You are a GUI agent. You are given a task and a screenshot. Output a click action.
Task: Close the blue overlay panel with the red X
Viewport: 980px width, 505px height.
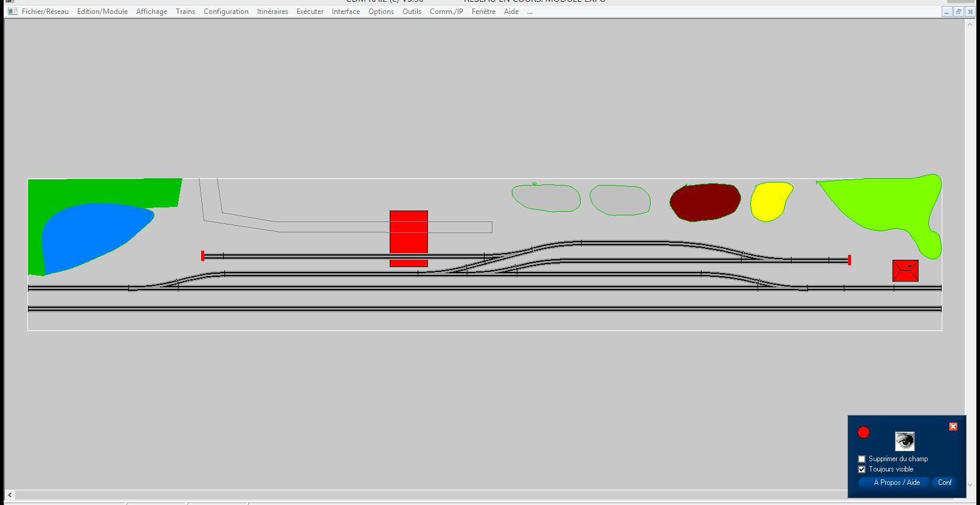953,427
